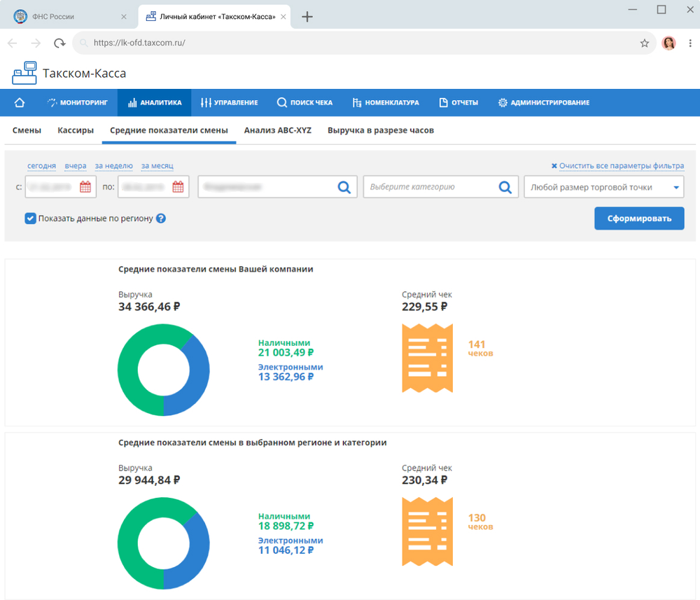Toggle the 'Показать данные по региону' checkbox
Viewport: 700px width, 600px height.
[x=30, y=218]
